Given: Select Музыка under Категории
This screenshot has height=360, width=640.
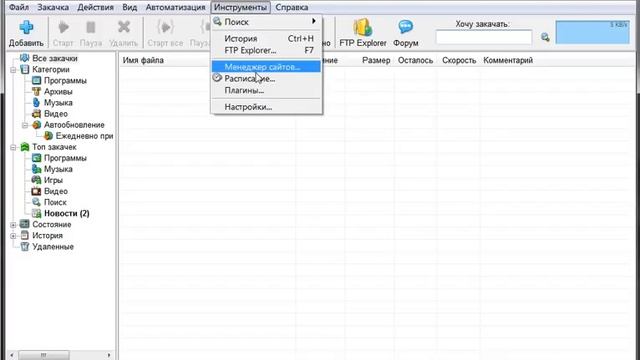Looking at the screenshot, I should point(58,102).
